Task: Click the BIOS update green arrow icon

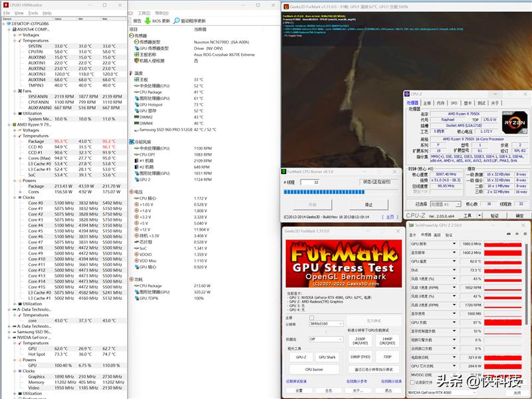Action: [x=148, y=21]
